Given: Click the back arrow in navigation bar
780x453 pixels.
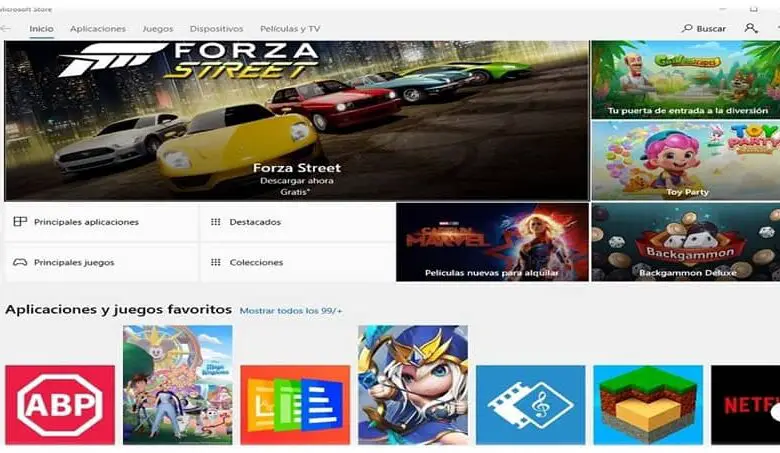Looking at the screenshot, I should click(5, 29).
